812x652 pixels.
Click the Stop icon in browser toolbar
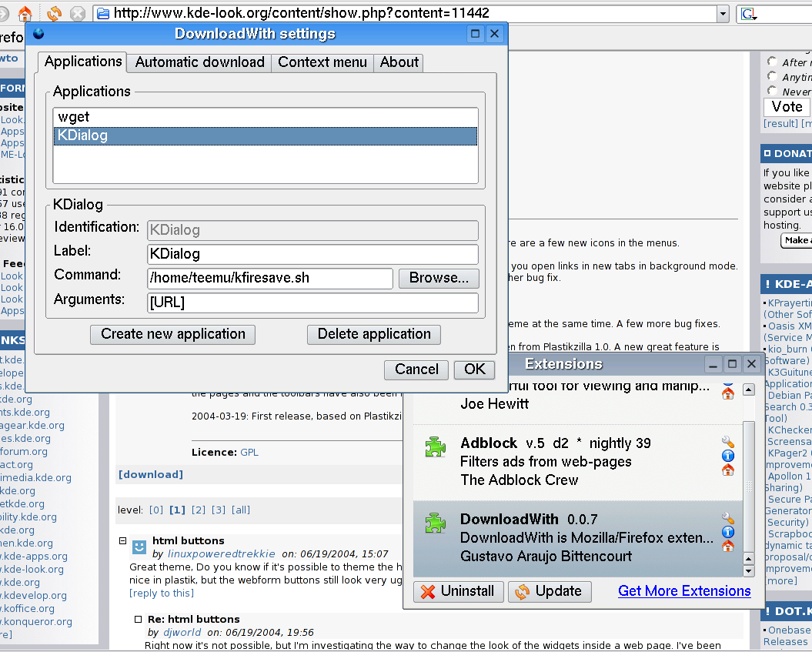[78, 13]
